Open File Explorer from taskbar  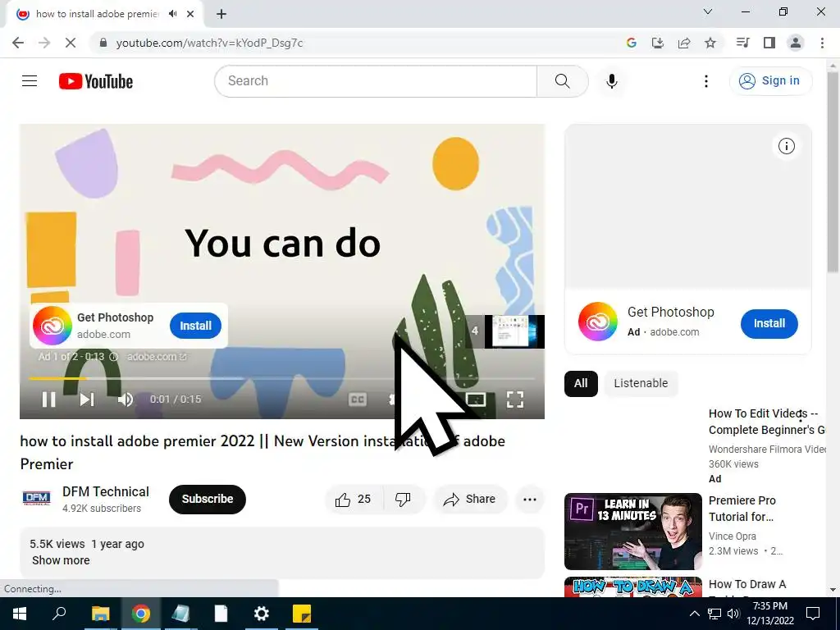pos(100,614)
